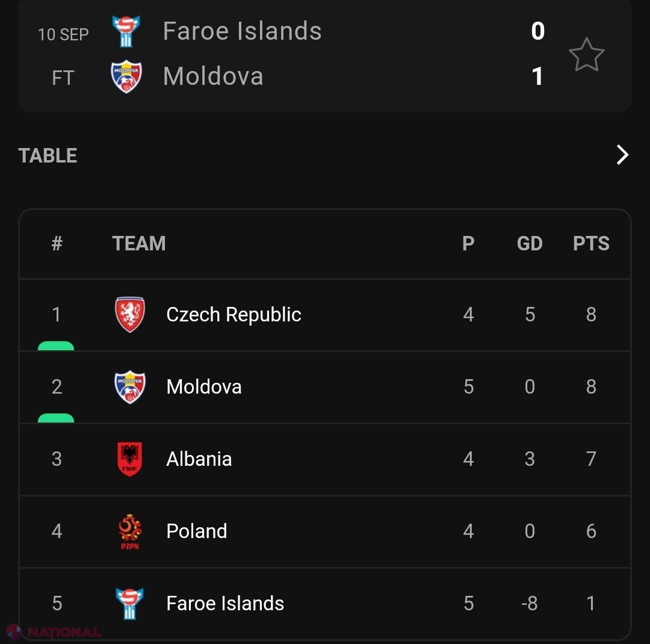Image resolution: width=650 pixels, height=644 pixels.
Task: Click the TABLE section heading
Action: [x=48, y=155]
